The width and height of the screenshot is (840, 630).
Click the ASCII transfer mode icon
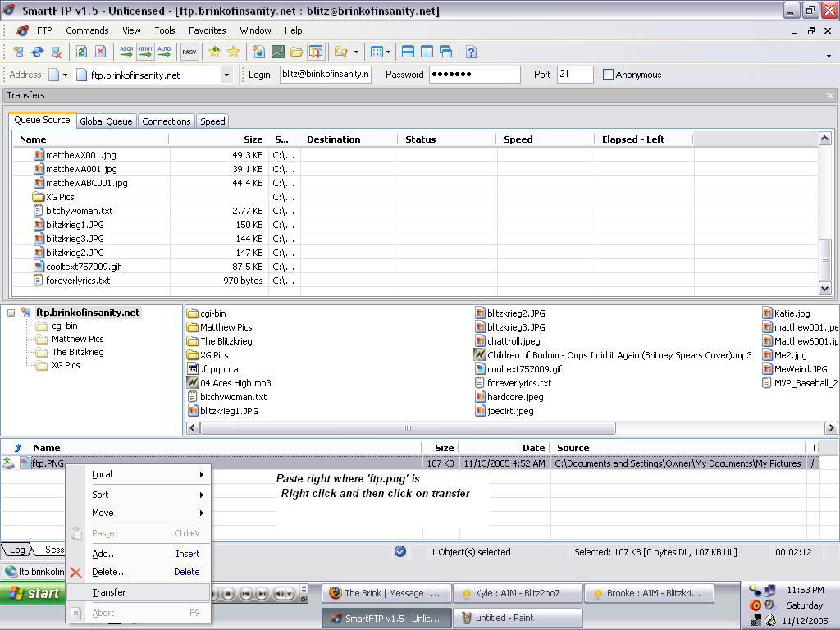[x=126, y=52]
